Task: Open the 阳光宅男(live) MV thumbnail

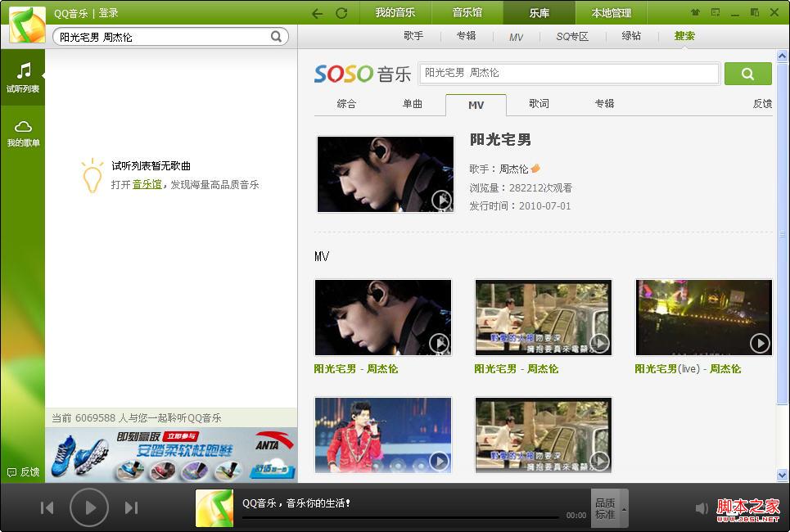Action: 703,318
